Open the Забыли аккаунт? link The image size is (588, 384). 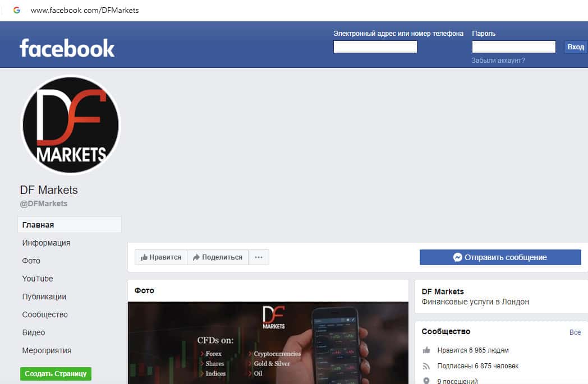point(498,61)
